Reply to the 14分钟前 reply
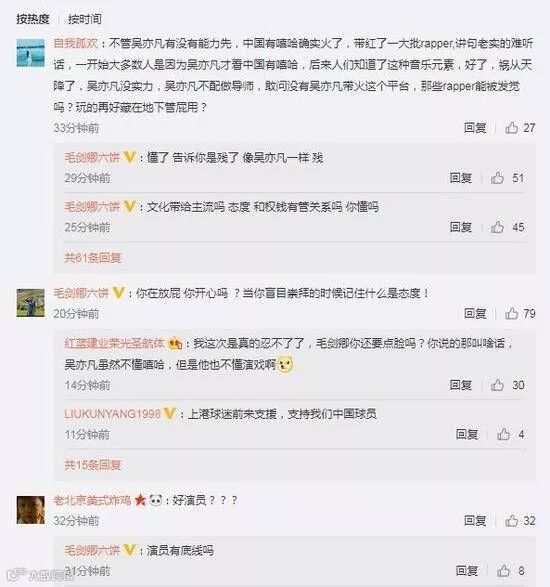 [461, 385]
